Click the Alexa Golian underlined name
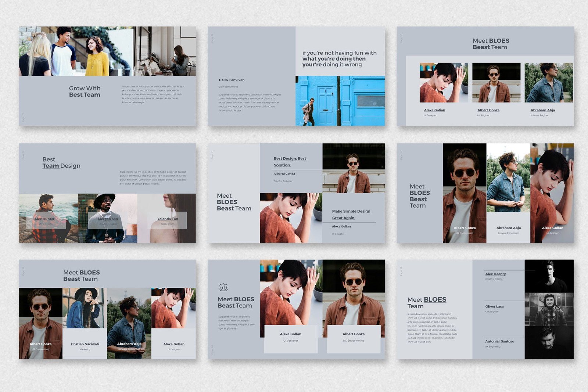The width and height of the screenshot is (588, 392). click(434, 110)
